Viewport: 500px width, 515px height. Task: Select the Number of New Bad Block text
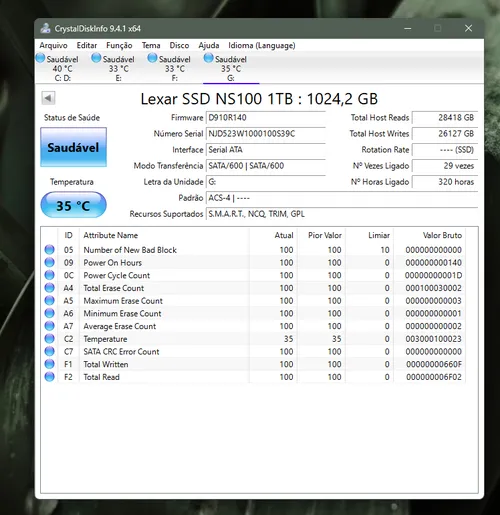coord(130,250)
